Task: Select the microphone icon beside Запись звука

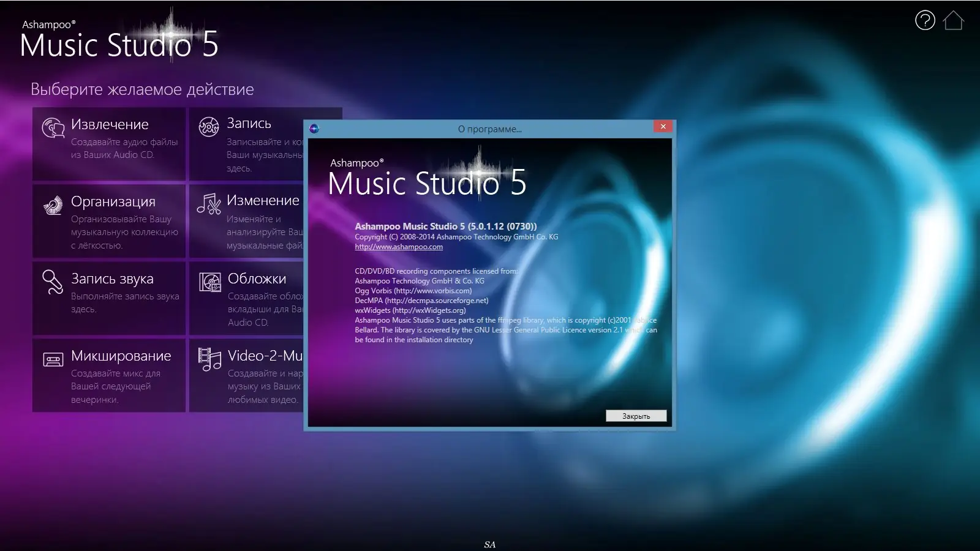Action: point(54,282)
